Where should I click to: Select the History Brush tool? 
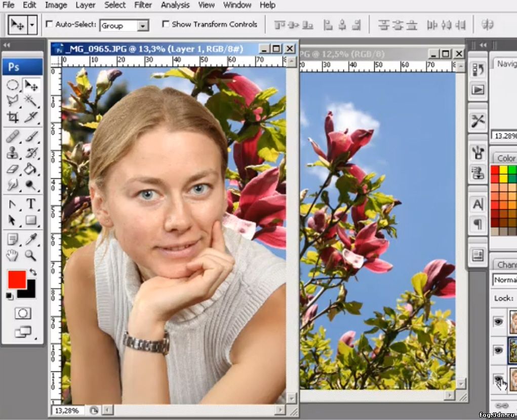pos(31,153)
